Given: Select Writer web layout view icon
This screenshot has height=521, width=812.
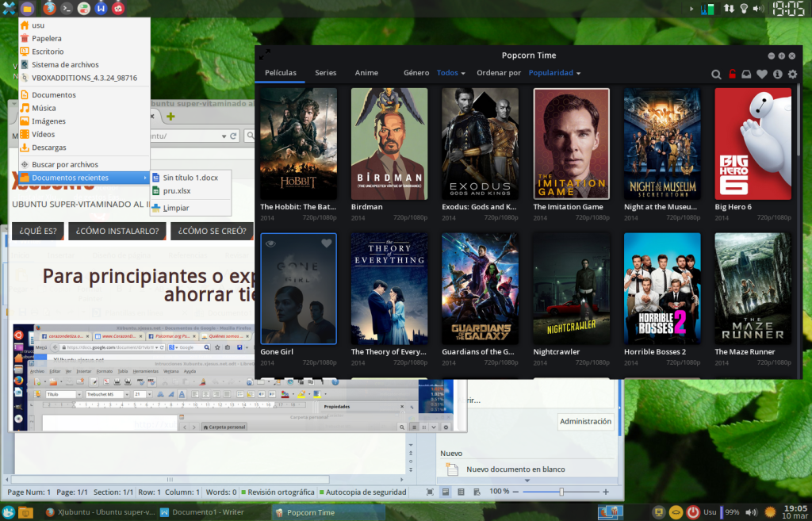Looking at the screenshot, I should pyautogui.click(x=477, y=492).
